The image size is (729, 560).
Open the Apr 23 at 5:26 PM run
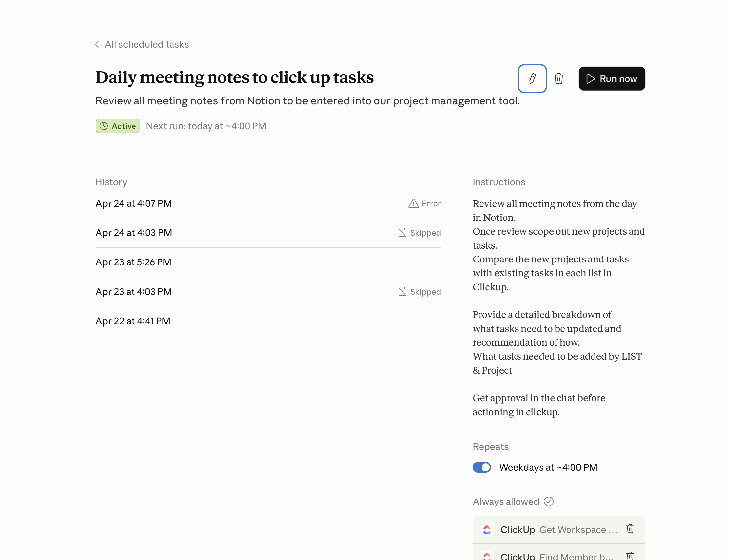coord(133,262)
